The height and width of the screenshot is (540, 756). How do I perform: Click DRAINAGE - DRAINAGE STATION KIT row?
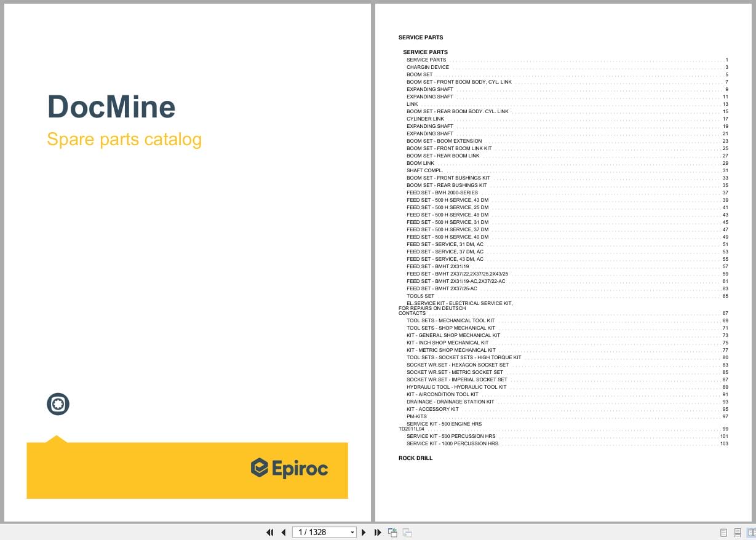tap(567, 402)
